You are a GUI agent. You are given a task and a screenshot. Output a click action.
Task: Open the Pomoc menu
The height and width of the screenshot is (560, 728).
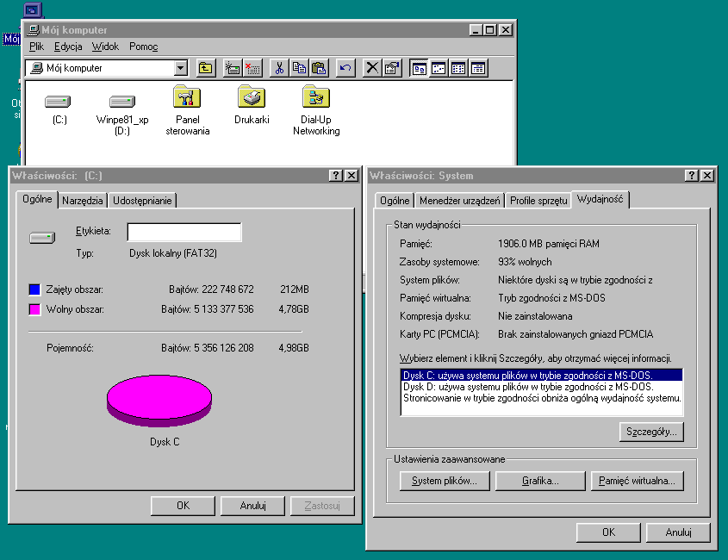coord(144,47)
